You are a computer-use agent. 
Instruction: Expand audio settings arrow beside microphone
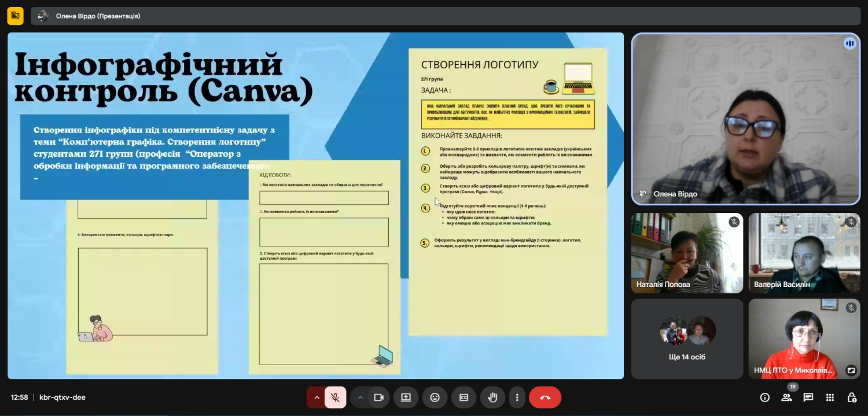[x=317, y=397]
